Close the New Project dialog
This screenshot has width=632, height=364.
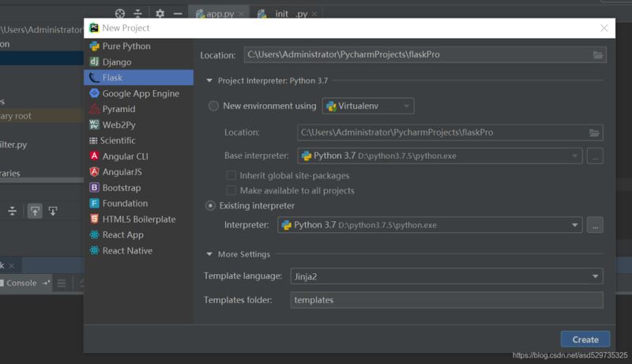(x=604, y=28)
